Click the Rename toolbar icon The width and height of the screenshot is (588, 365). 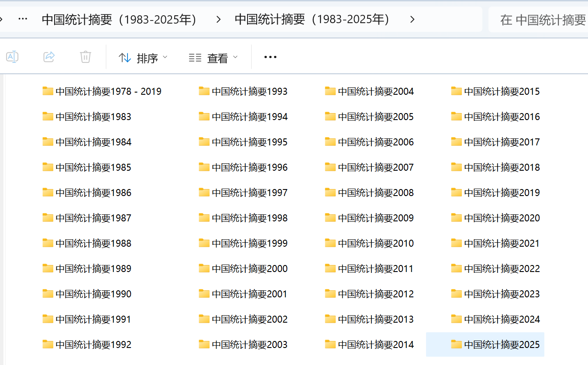12,57
